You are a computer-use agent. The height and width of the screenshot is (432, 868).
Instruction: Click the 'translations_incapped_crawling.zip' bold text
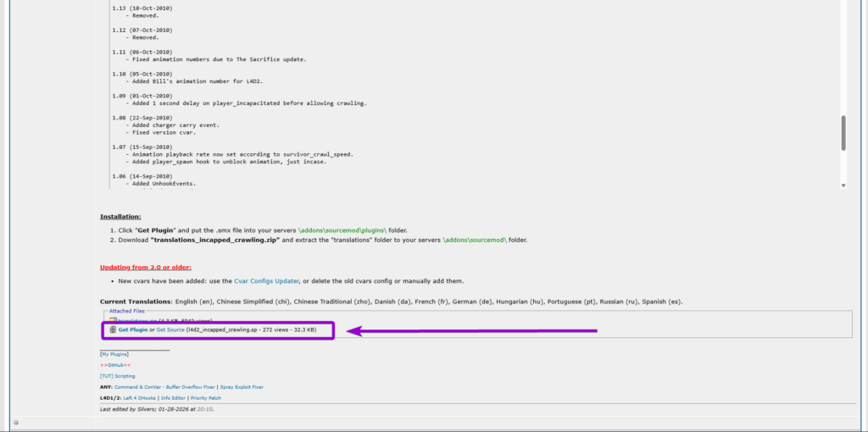(214, 240)
